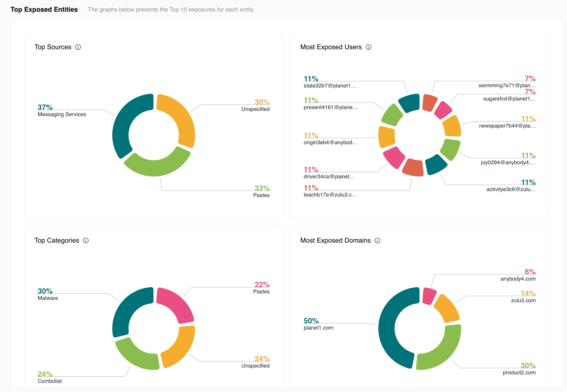Open the Most Exposed Domains info icon
This screenshot has width=567, height=392.
[377, 241]
